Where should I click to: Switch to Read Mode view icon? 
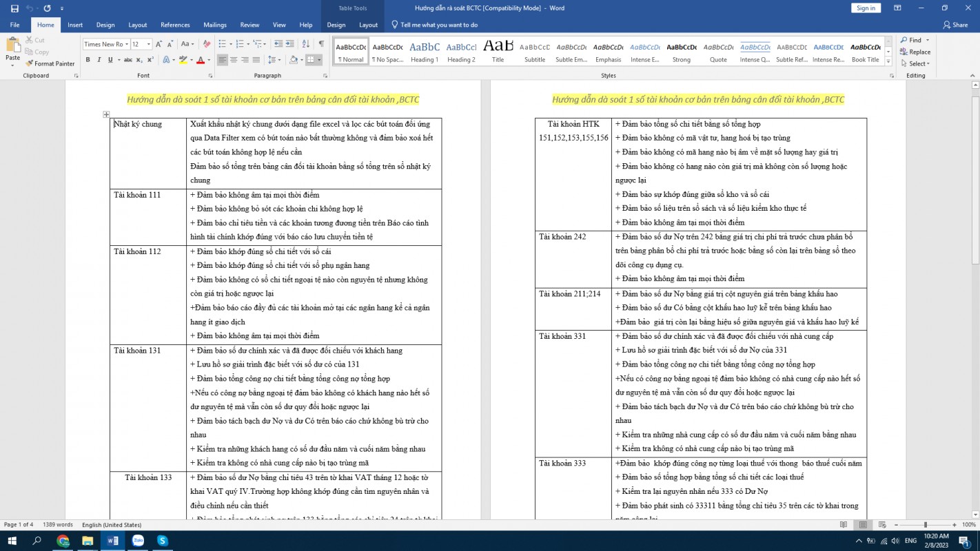point(844,525)
